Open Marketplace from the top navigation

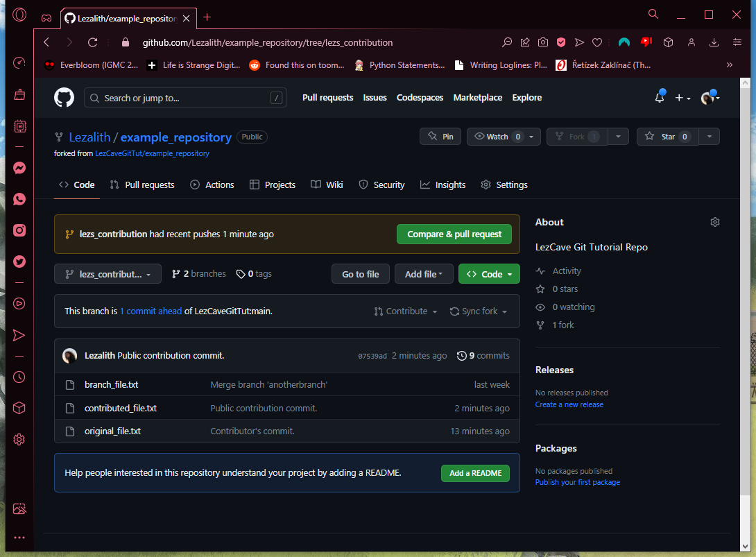coord(478,98)
